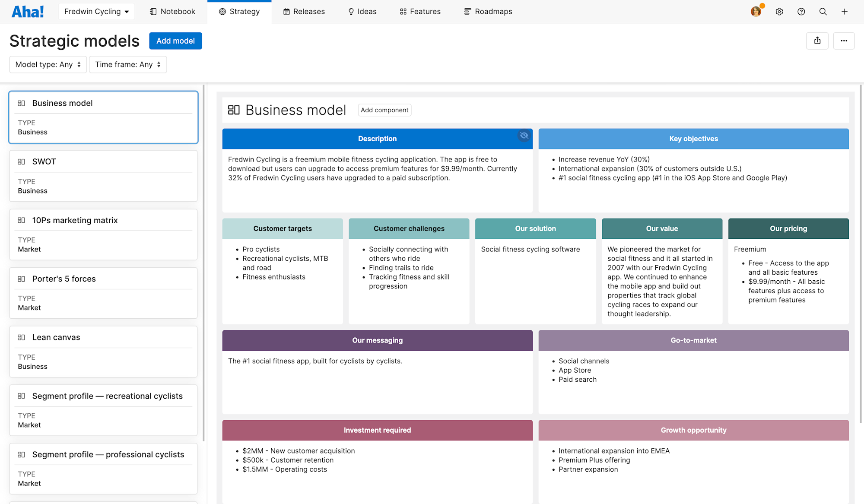Click the Add component button
This screenshot has height=504, width=864.
click(384, 110)
